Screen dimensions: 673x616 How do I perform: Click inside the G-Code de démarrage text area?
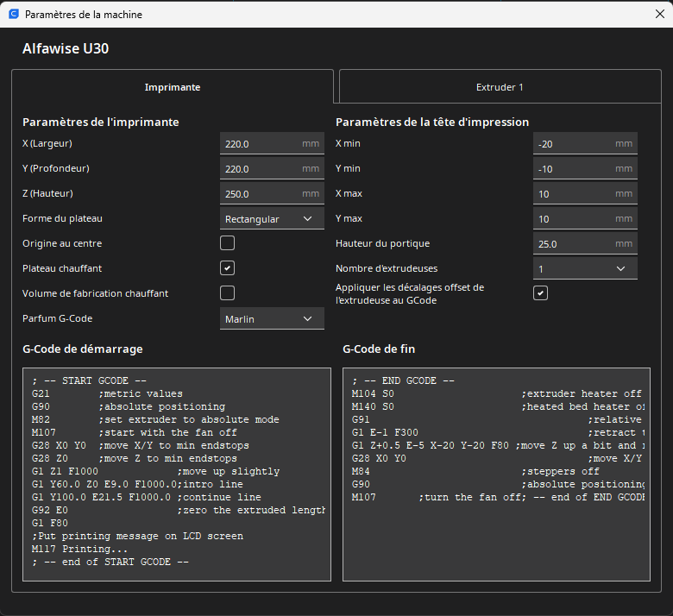(x=177, y=475)
